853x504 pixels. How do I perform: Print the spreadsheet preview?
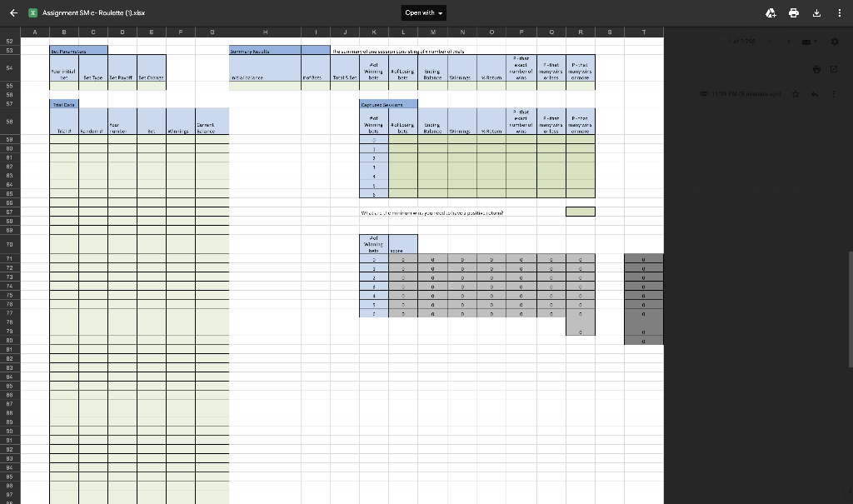(x=794, y=12)
